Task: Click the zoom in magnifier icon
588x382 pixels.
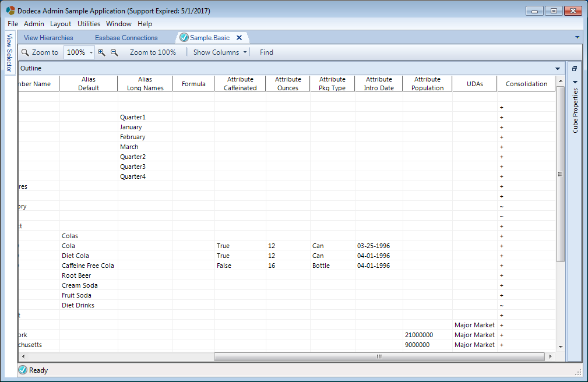Action: pos(101,52)
